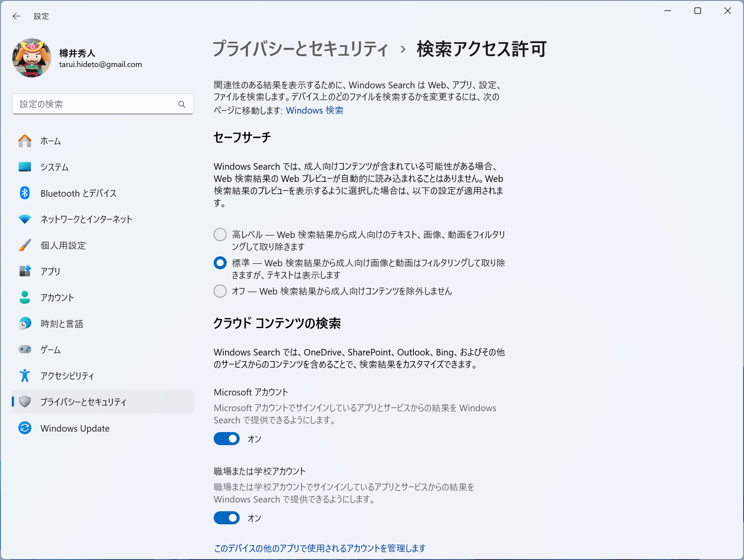Select the 高レベル SafeSearch option
Image resolution: width=744 pixels, height=560 pixels.
coord(220,234)
